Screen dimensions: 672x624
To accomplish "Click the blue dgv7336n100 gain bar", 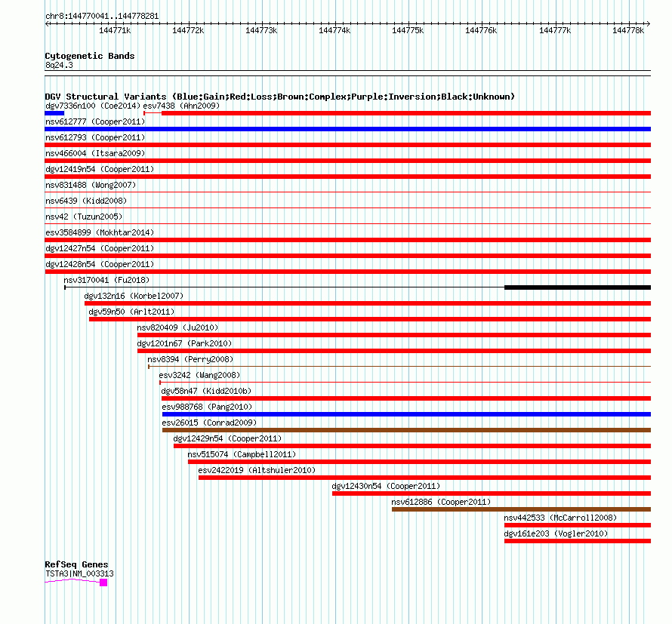I will click(x=54, y=113).
